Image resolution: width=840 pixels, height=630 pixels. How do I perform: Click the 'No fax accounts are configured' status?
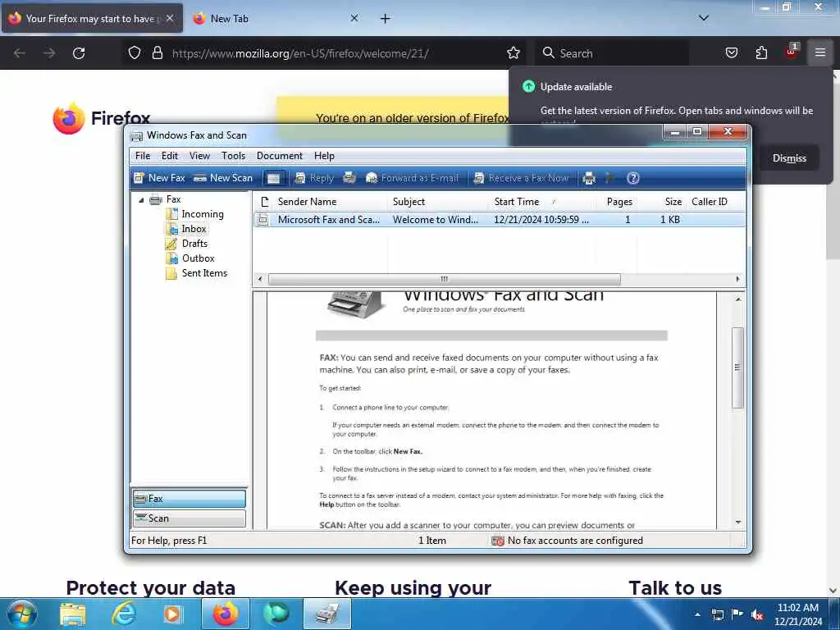pyautogui.click(x=568, y=541)
